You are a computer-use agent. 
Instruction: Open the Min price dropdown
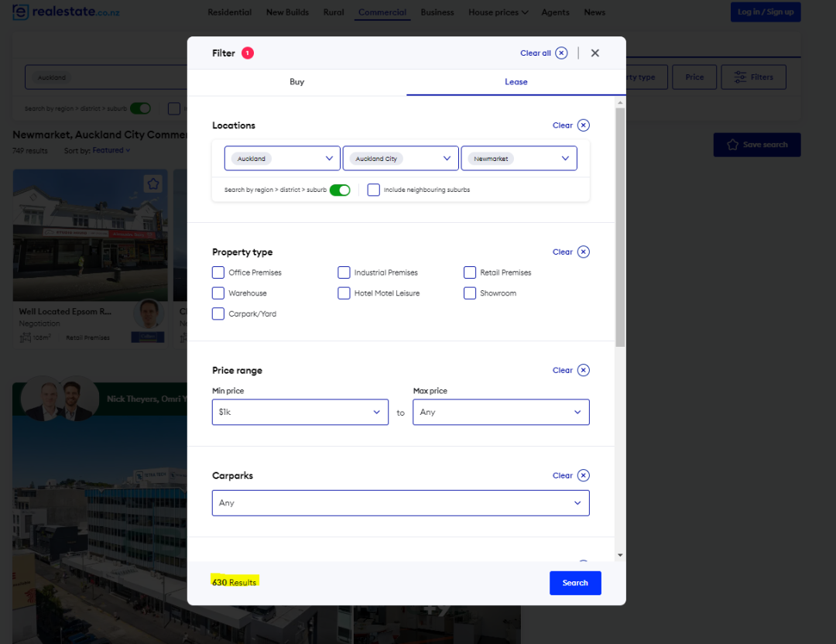(x=300, y=412)
